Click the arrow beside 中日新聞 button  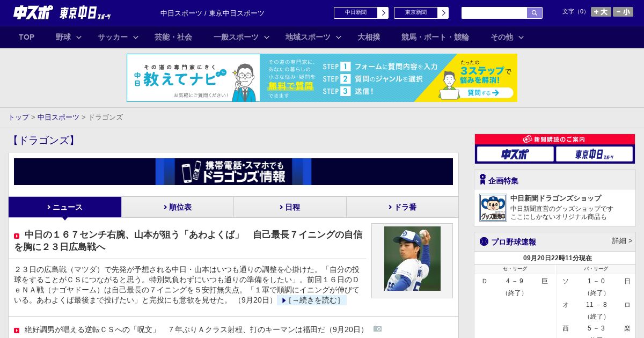click(x=383, y=13)
